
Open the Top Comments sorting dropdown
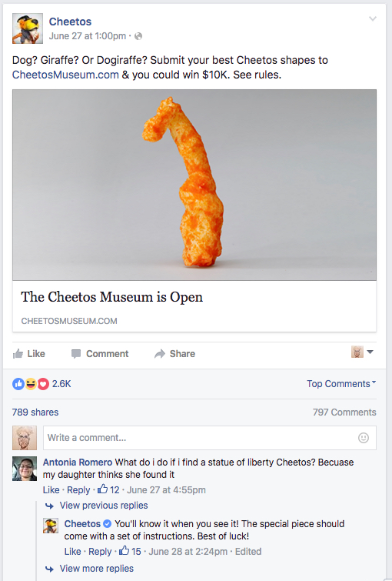pos(341,383)
